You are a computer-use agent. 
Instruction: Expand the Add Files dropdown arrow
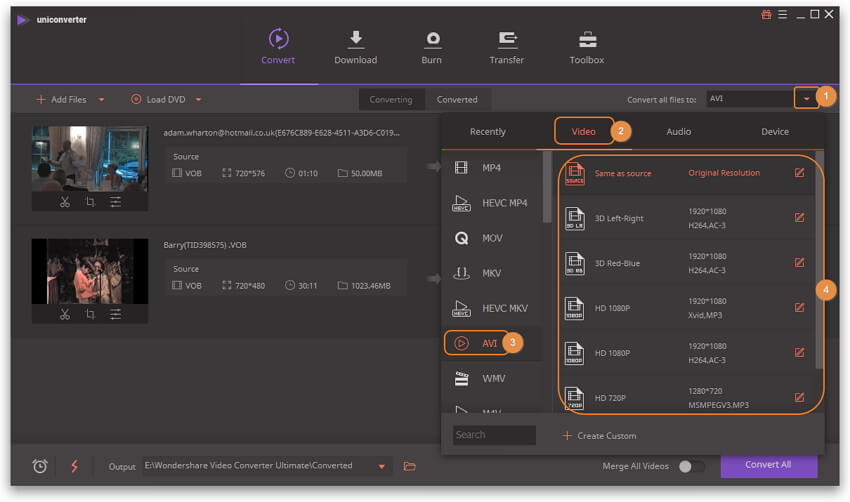click(101, 100)
